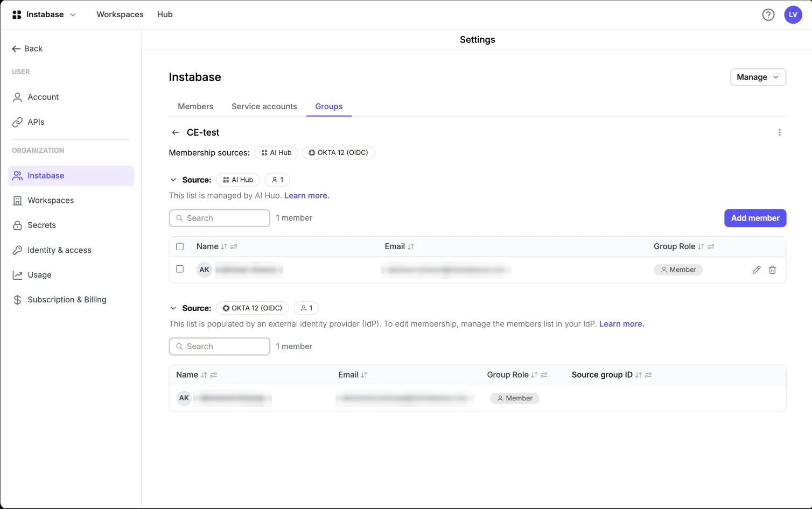Filter OKTA list by Group Role
Image resolution: width=812 pixels, height=509 pixels.
click(x=544, y=375)
